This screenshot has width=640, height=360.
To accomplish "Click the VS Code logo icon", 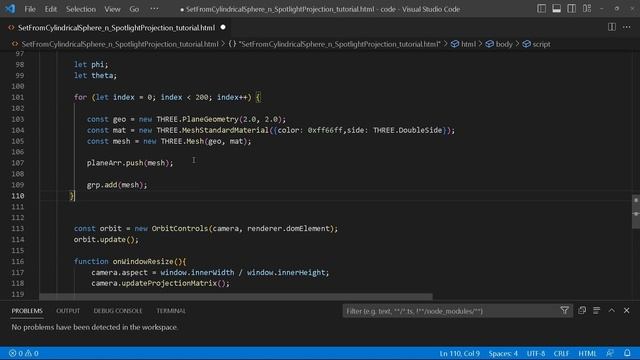I will click(x=10, y=9).
